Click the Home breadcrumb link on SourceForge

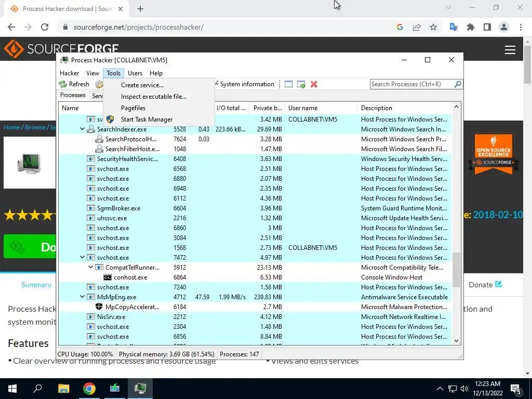[x=12, y=127]
